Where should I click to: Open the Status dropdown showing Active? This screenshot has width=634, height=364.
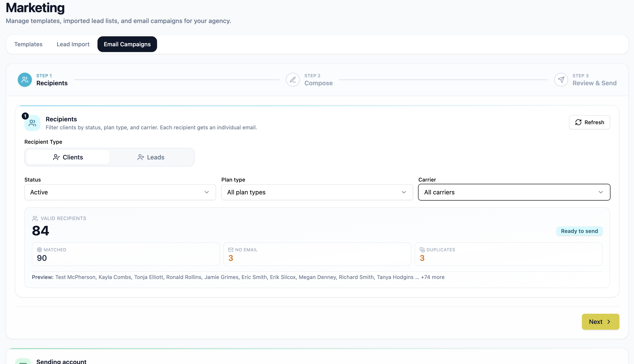pyautogui.click(x=120, y=192)
